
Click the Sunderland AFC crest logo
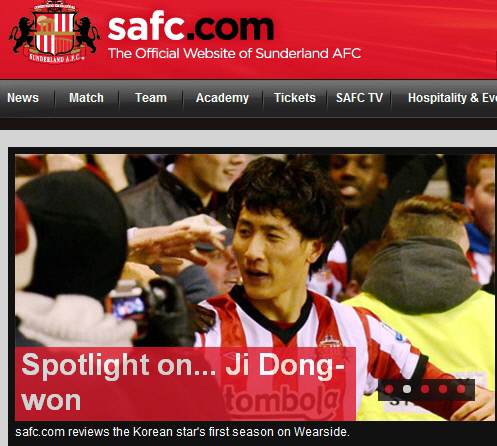[55, 33]
